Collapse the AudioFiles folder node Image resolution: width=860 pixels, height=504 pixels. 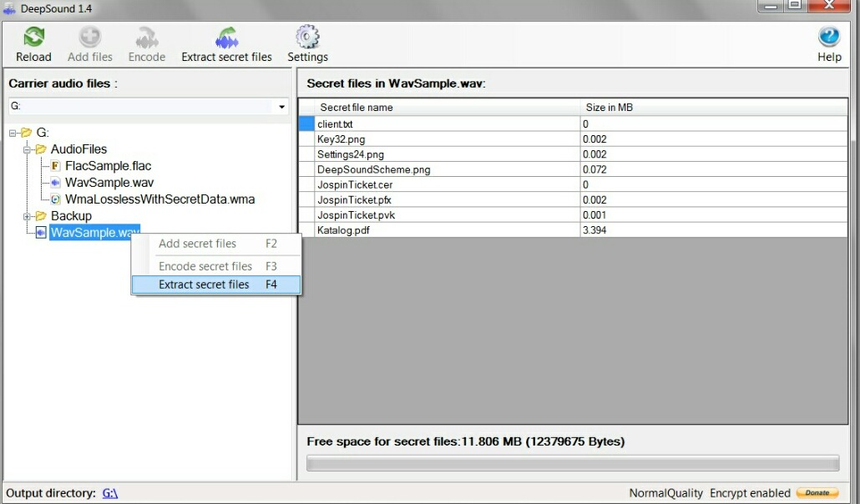(27, 149)
